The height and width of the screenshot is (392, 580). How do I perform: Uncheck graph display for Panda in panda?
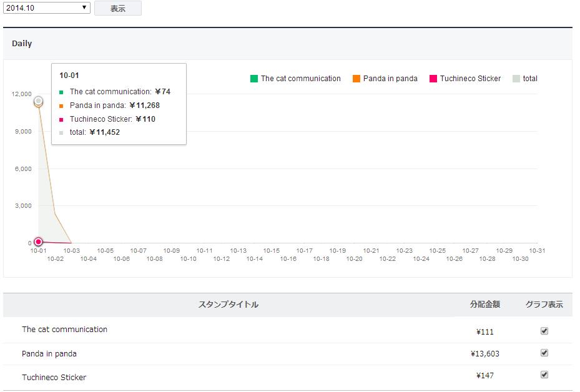coord(544,353)
